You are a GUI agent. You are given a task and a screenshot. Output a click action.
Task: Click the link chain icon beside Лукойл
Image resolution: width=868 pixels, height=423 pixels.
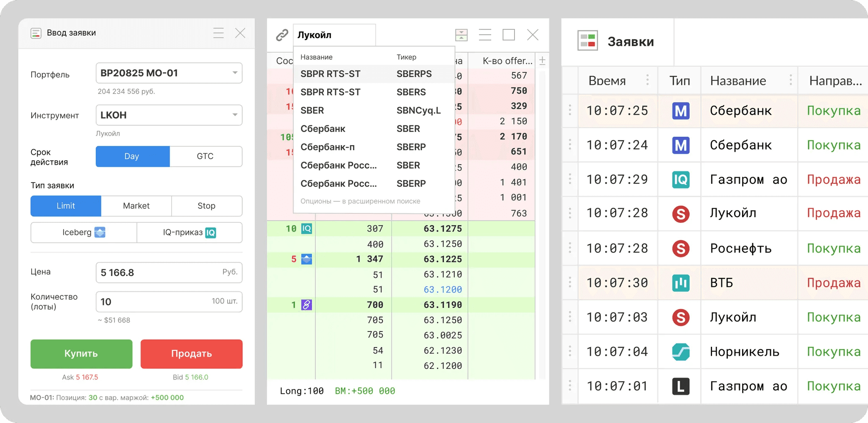click(282, 35)
